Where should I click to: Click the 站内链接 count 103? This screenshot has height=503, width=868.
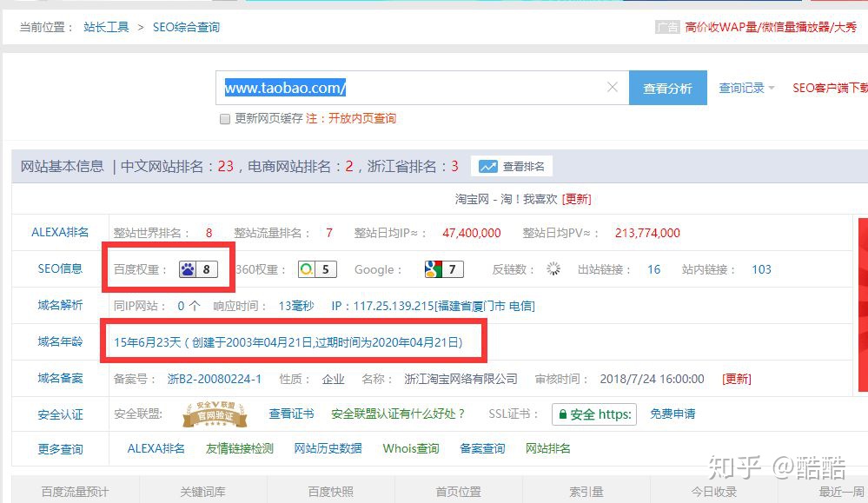pyautogui.click(x=761, y=269)
